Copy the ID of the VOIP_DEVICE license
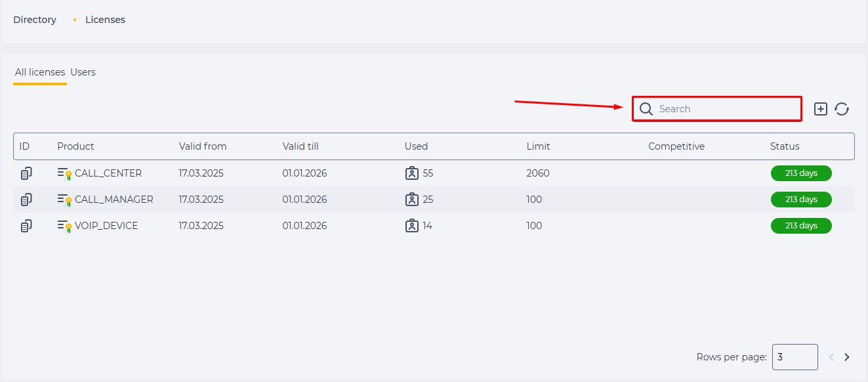The width and height of the screenshot is (868, 382). pos(26,226)
